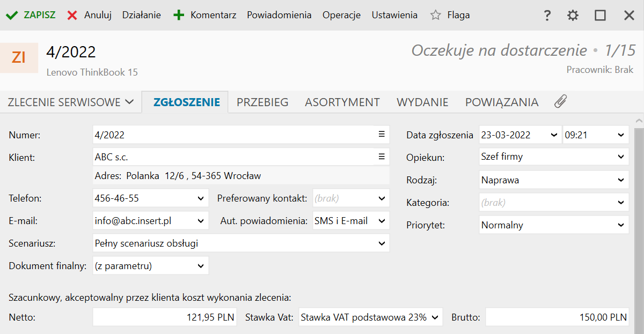Expand the Priorytet dropdown
The height and width of the screenshot is (334, 644).
[621, 225]
